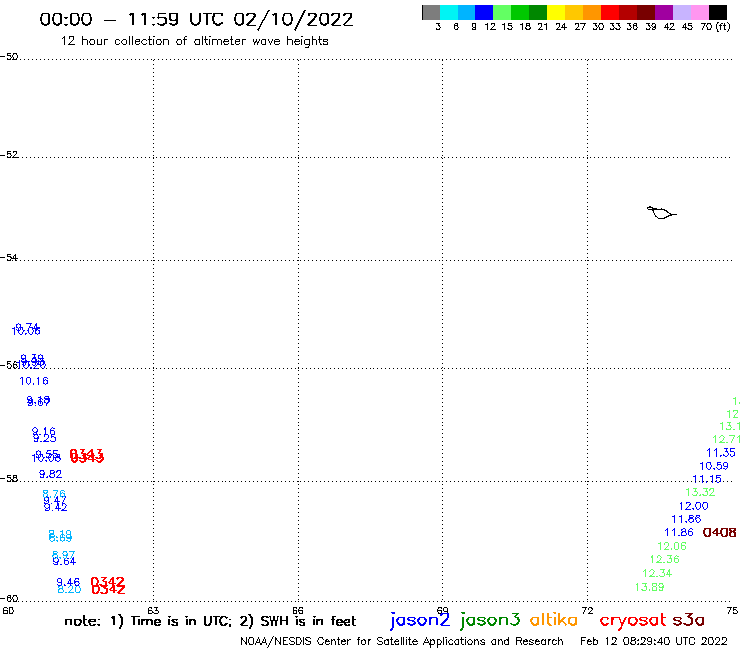Click the red time label "0343"
740x650 pixels.
point(86,456)
